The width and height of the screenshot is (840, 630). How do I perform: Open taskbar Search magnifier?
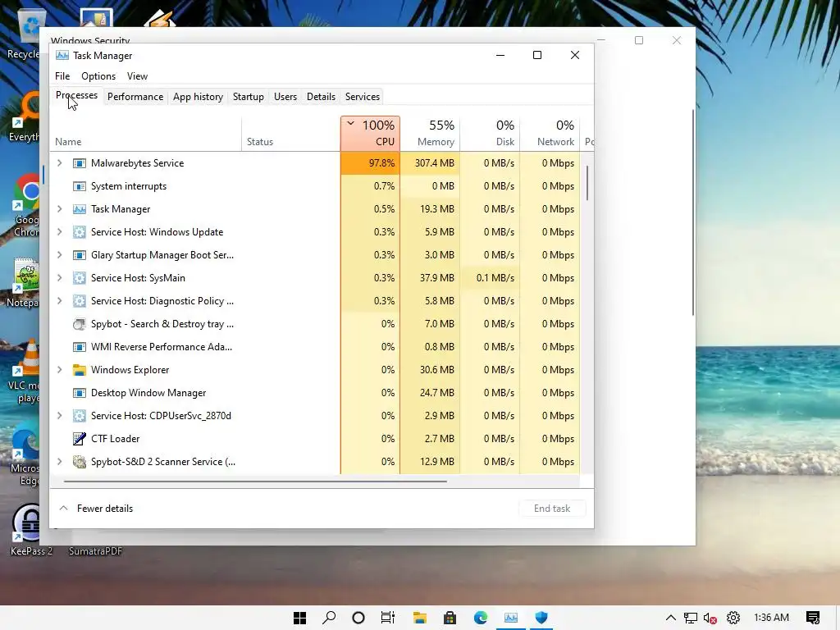329,618
